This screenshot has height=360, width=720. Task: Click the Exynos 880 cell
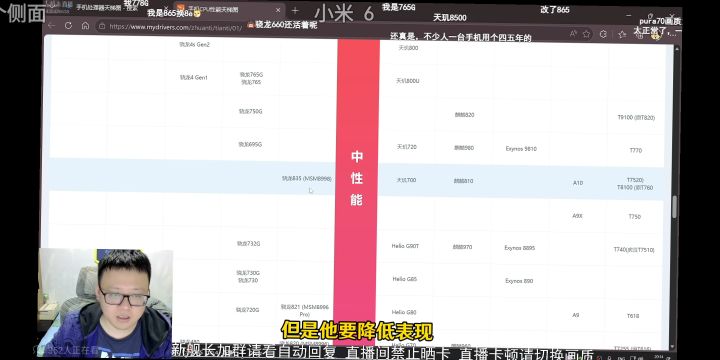pos(519,281)
